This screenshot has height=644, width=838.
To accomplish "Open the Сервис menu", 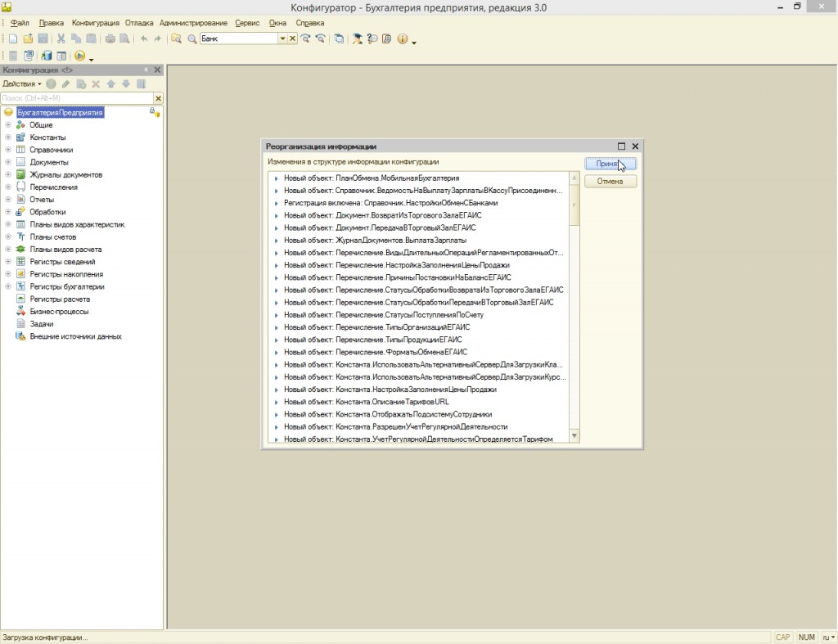I will click(247, 23).
